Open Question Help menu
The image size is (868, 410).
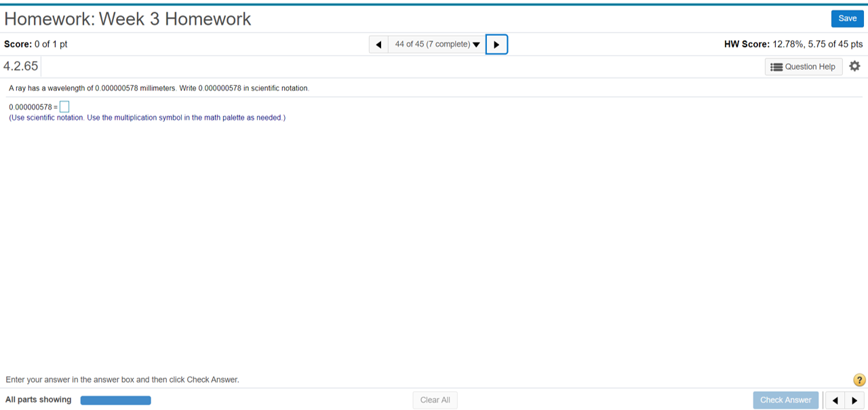(x=804, y=66)
